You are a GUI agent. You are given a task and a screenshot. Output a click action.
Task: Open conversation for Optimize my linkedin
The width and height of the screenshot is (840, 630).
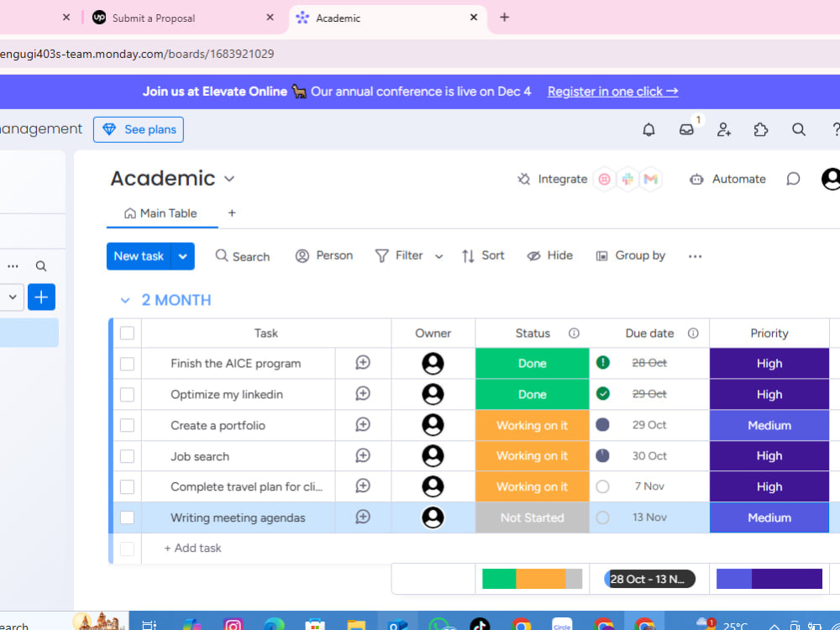[363, 394]
